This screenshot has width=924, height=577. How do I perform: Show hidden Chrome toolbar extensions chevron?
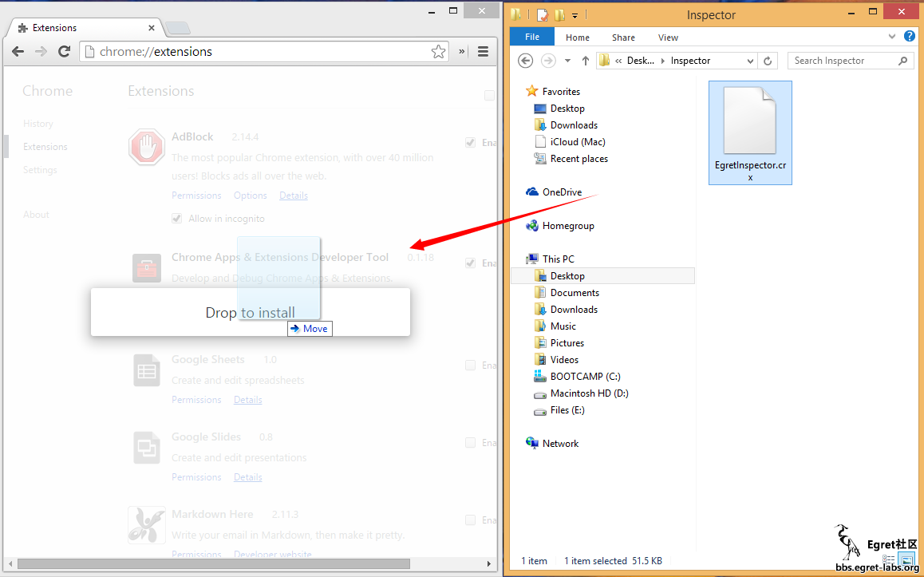coord(461,51)
